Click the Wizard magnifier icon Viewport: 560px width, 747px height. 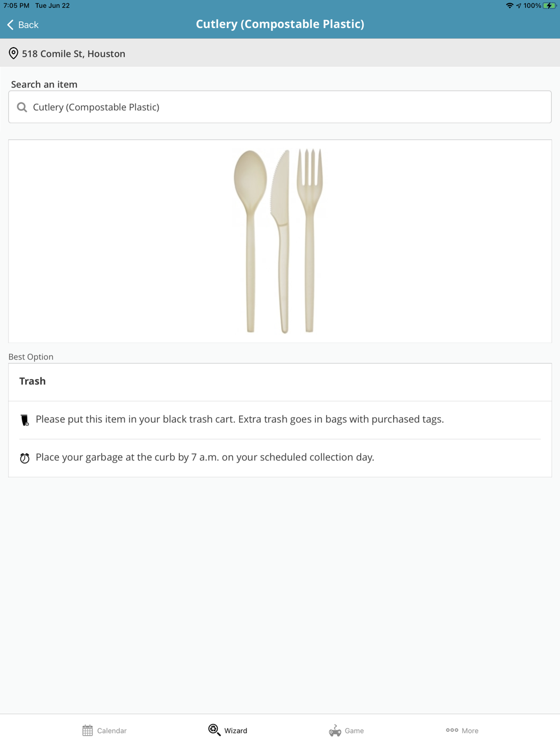[214, 730]
